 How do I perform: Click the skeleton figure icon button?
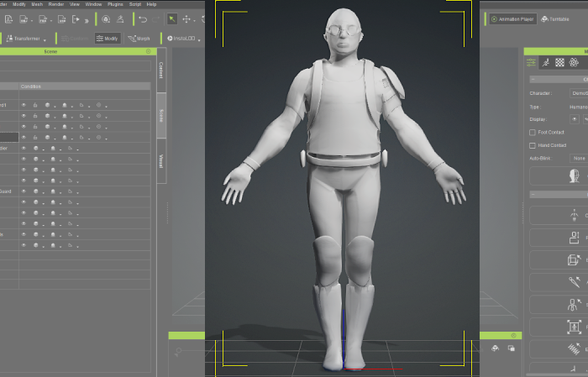coord(574,216)
